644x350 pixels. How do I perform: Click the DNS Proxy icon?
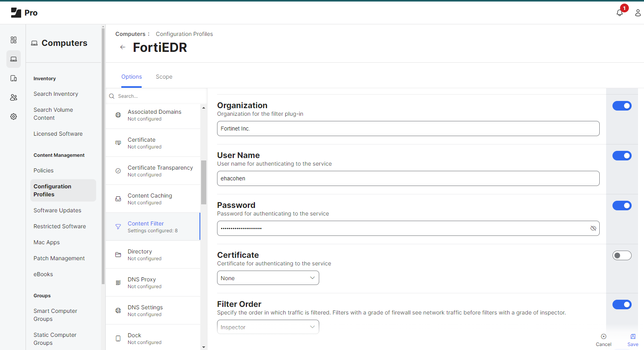118,283
